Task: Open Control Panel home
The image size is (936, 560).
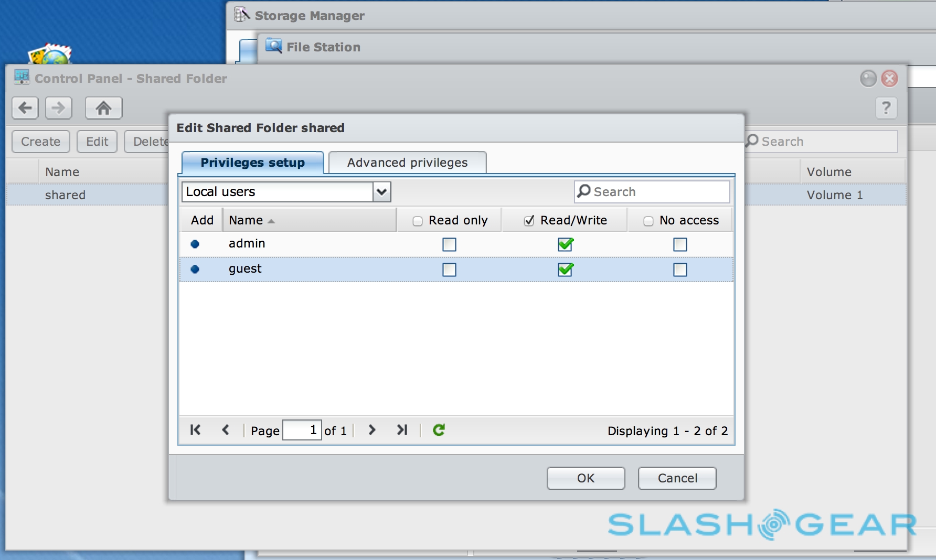Action: [103, 108]
